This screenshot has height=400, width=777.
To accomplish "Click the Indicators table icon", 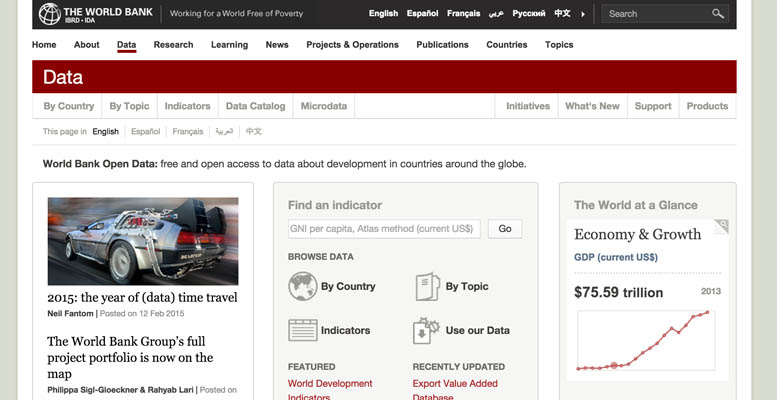I will tap(302, 330).
